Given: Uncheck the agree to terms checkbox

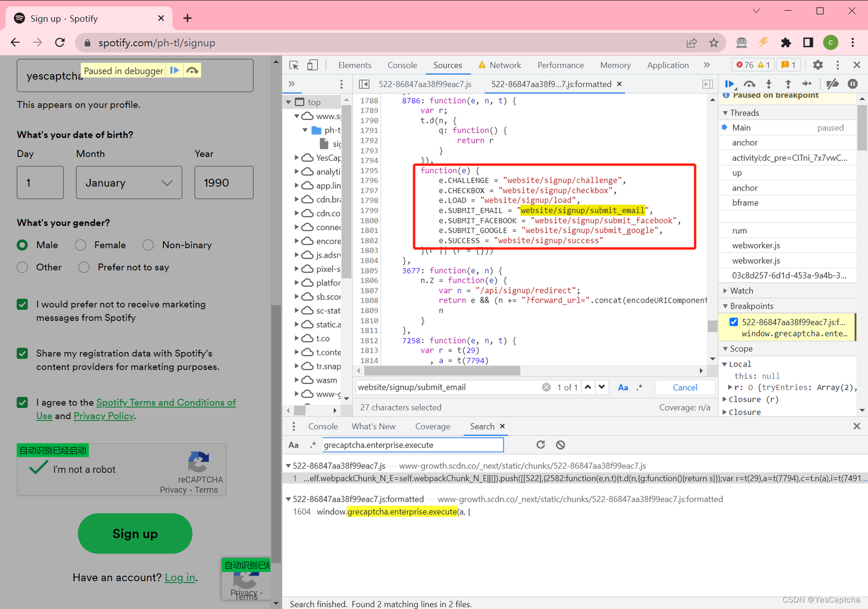Looking at the screenshot, I should 22,402.
